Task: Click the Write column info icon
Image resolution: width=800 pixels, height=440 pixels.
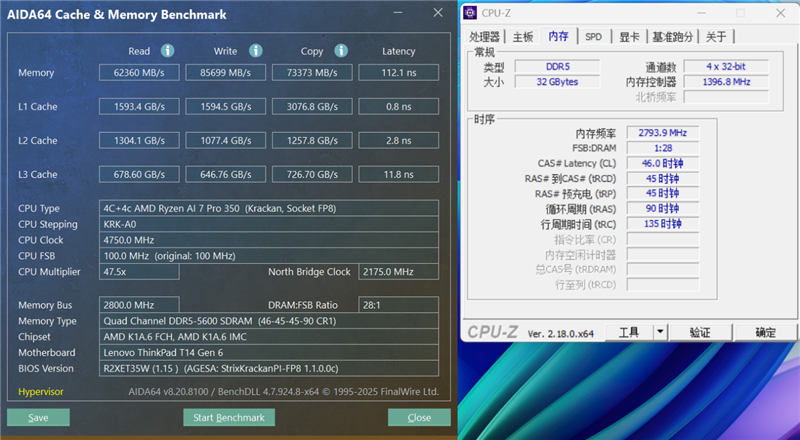Action: 255,51
